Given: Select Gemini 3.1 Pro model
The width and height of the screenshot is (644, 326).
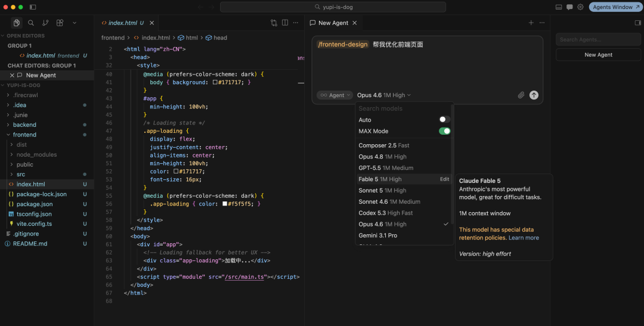Looking at the screenshot, I should (x=404, y=235).
